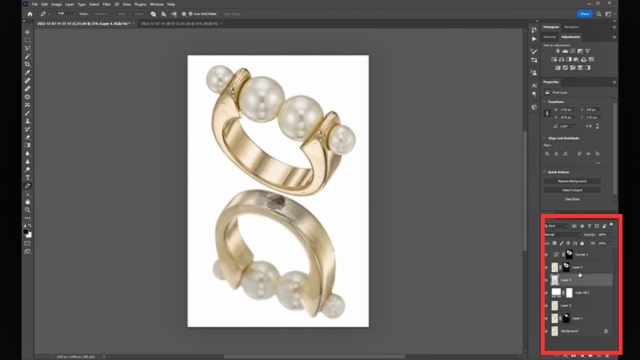Add Brightness/Contrast adjustment icon
The width and height of the screenshot is (640, 360).
pos(558,51)
